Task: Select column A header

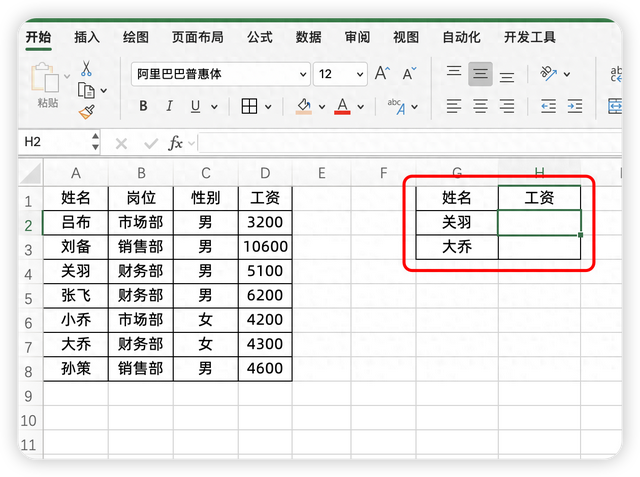Action: (x=76, y=173)
